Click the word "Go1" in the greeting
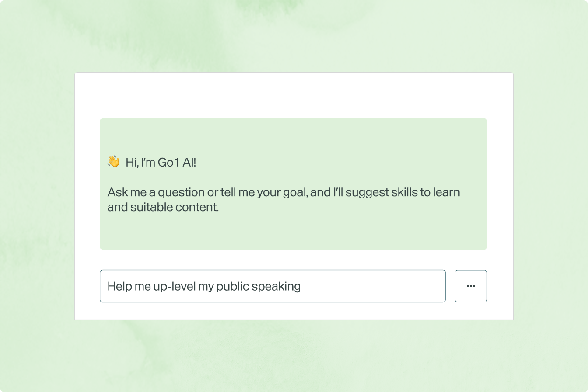 click(x=168, y=163)
